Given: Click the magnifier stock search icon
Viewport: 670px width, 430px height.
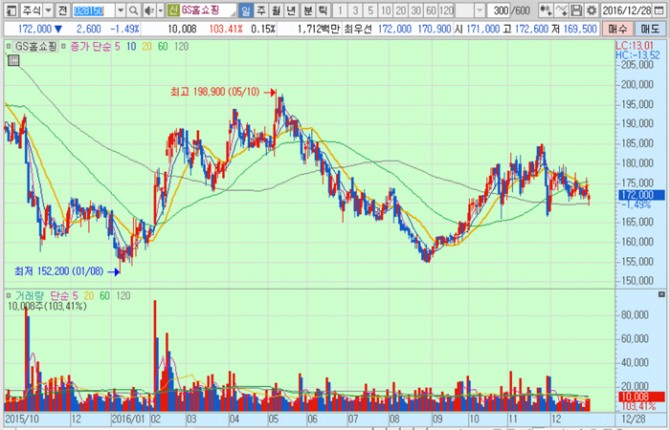Looking at the screenshot, I should tap(133, 9).
